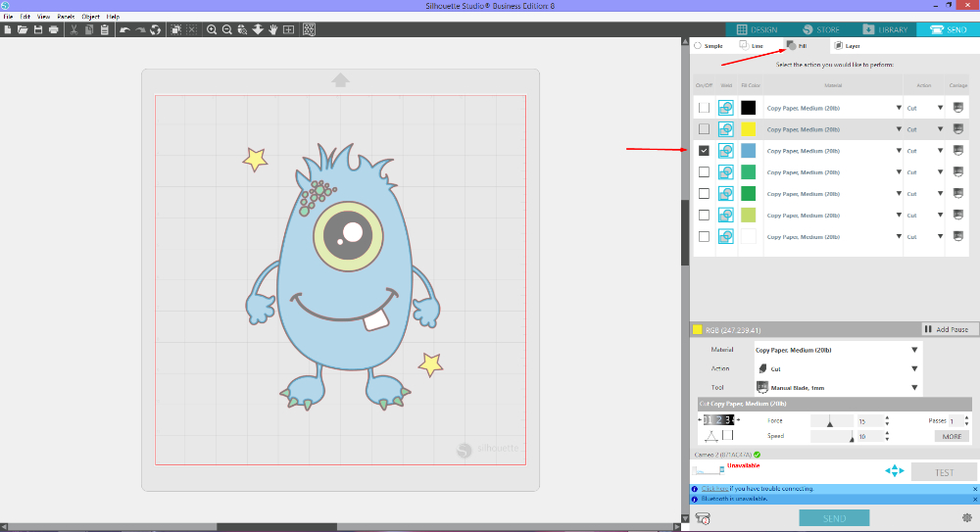Open settings gear in Send panel
The image size is (980, 532).
tap(967, 517)
